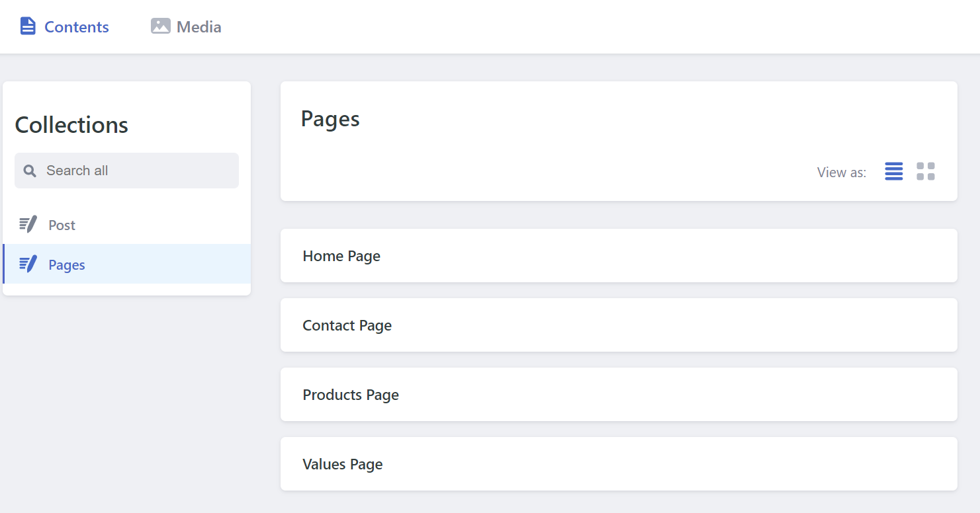Switch to grid view layout
The height and width of the screenshot is (513, 980).
click(x=925, y=172)
